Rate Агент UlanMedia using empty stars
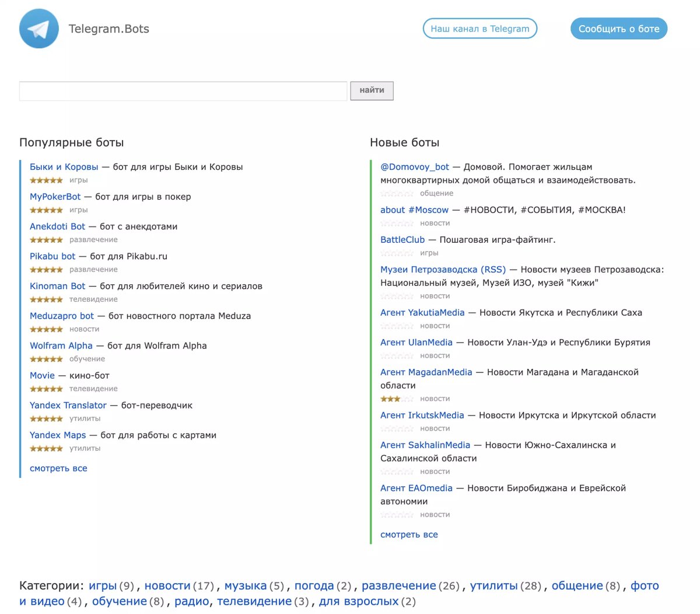Screen dimensions: 700x614 coord(397,356)
